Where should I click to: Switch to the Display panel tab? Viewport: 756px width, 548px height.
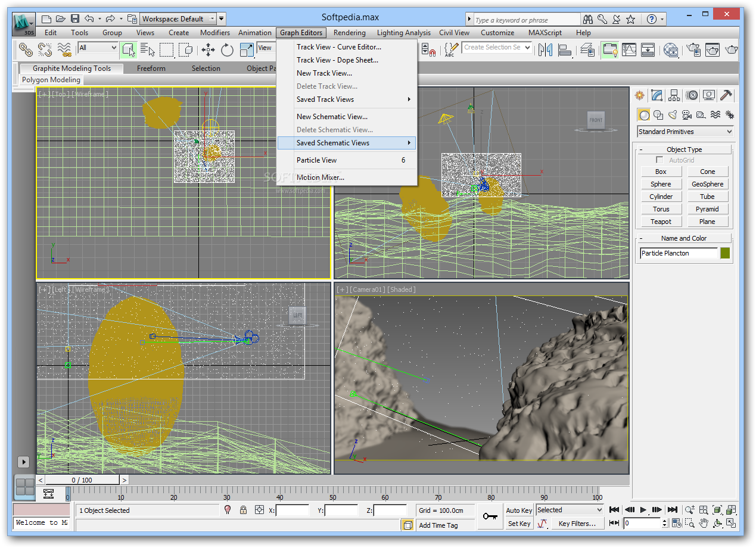tap(709, 95)
